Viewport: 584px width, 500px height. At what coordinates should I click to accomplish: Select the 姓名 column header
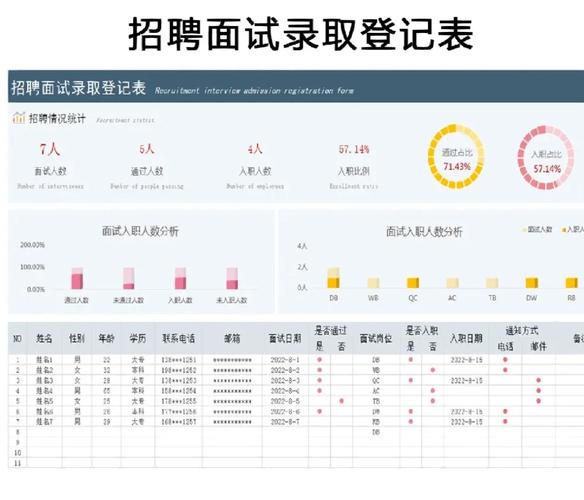(x=44, y=338)
